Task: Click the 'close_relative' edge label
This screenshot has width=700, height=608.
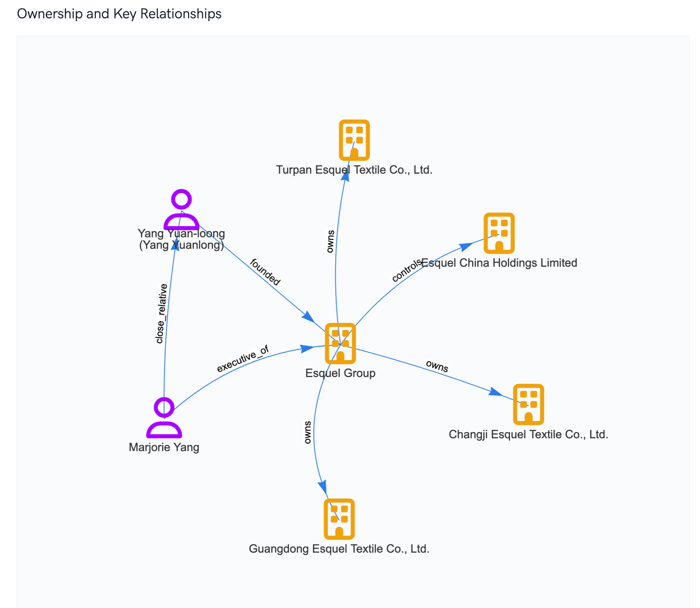Action: point(161,313)
